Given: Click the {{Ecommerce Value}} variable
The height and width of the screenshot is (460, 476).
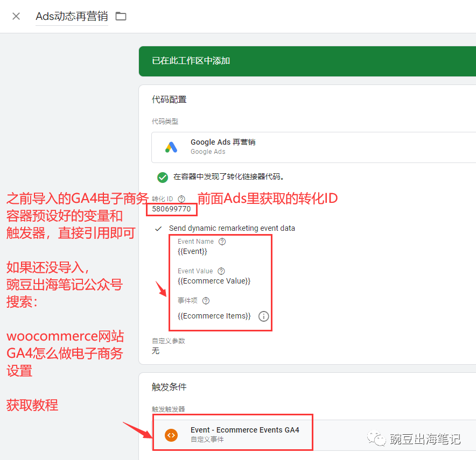Looking at the screenshot, I should [214, 281].
